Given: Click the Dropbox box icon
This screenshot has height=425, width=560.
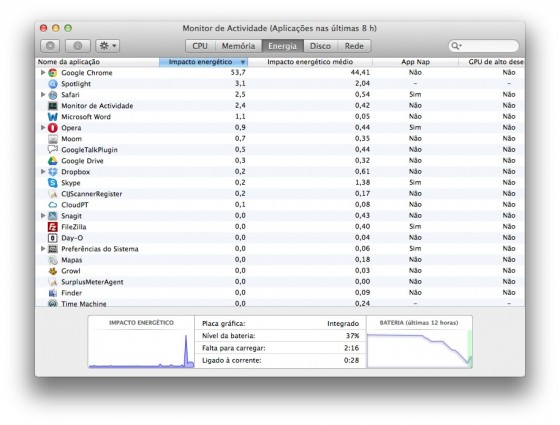Looking at the screenshot, I should (x=52, y=172).
